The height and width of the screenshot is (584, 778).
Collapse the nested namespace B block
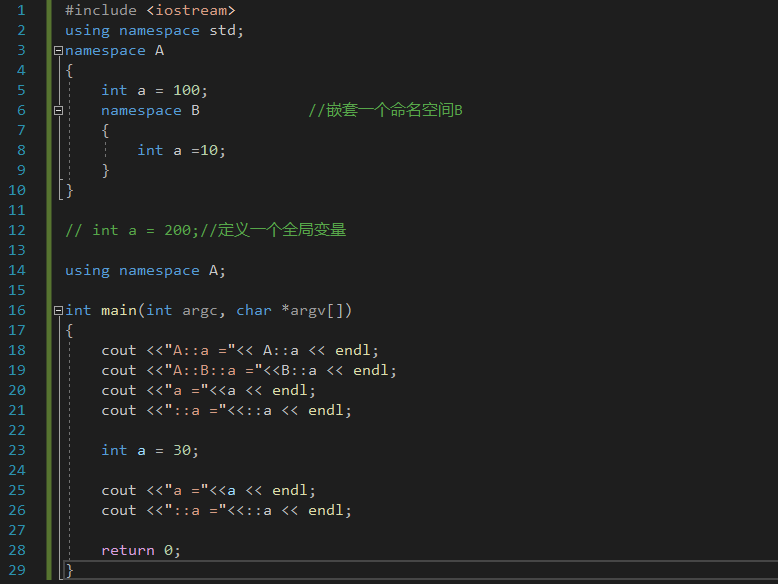pos(58,111)
